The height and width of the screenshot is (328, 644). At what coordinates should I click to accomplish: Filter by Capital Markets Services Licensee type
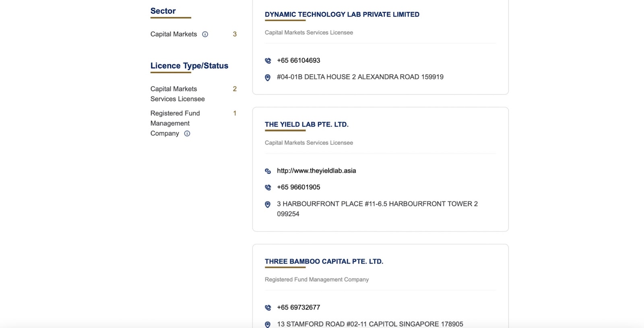pos(178,94)
